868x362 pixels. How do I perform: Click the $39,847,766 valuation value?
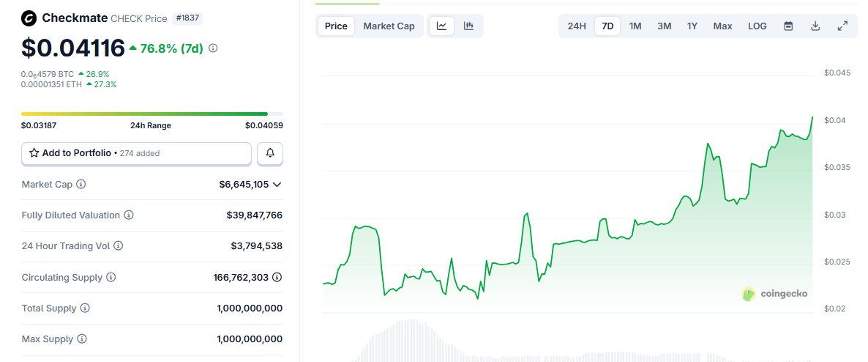pos(255,215)
